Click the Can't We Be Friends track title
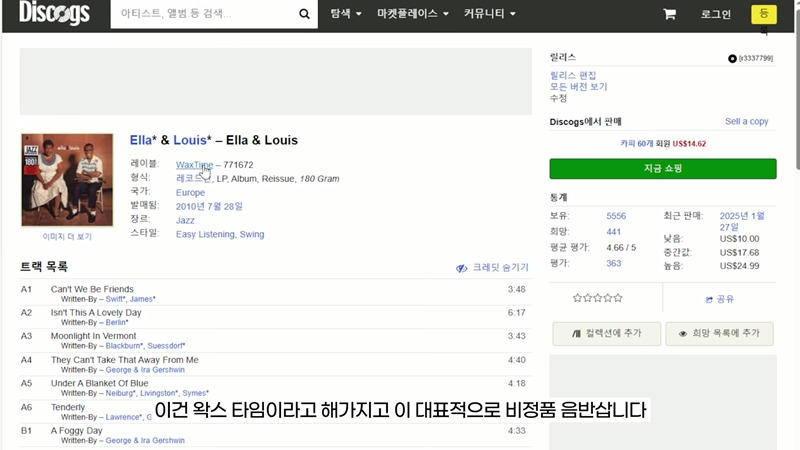This screenshot has width=800, height=450. coord(92,289)
